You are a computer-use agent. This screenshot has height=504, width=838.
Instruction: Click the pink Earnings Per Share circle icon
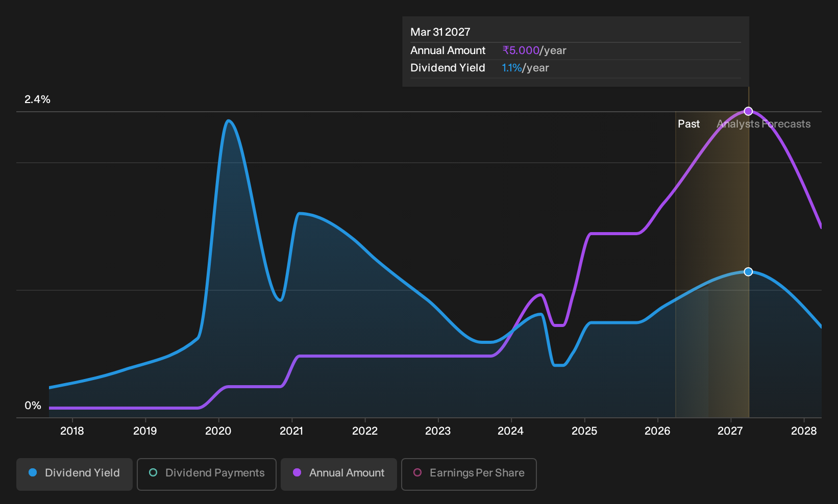point(417,472)
